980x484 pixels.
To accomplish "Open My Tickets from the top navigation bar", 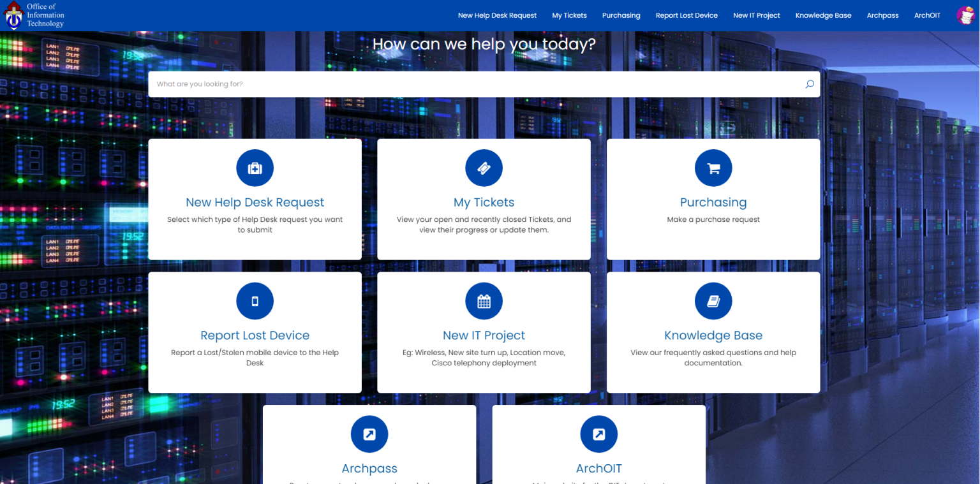I will [x=569, y=15].
